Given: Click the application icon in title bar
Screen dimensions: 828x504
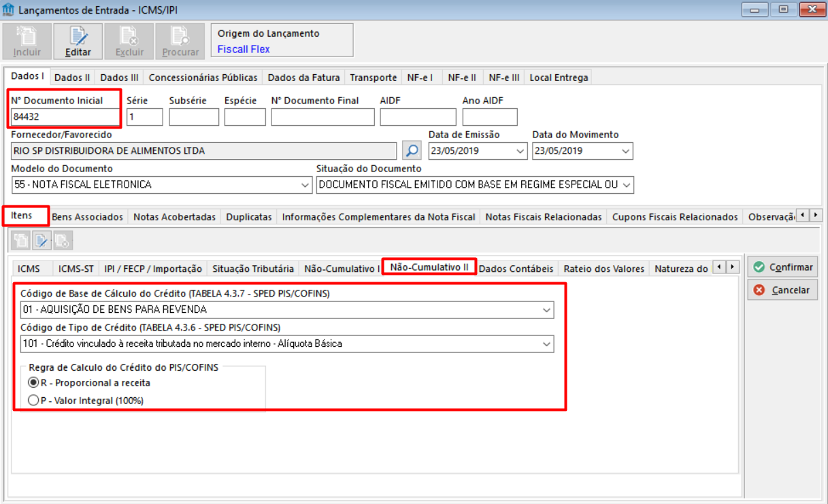Looking at the screenshot, I should pyautogui.click(x=9, y=10).
